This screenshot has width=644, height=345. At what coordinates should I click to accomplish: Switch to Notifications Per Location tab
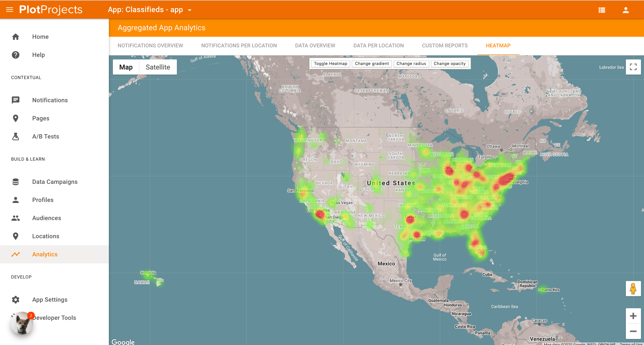(x=239, y=46)
